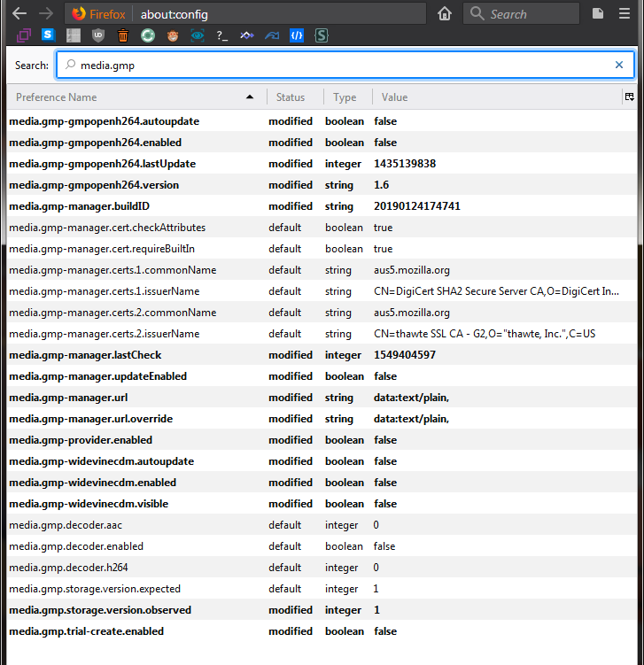Select media.gmp-manager.certs.1.commonName row
This screenshot has width=644, height=665.
322,270
